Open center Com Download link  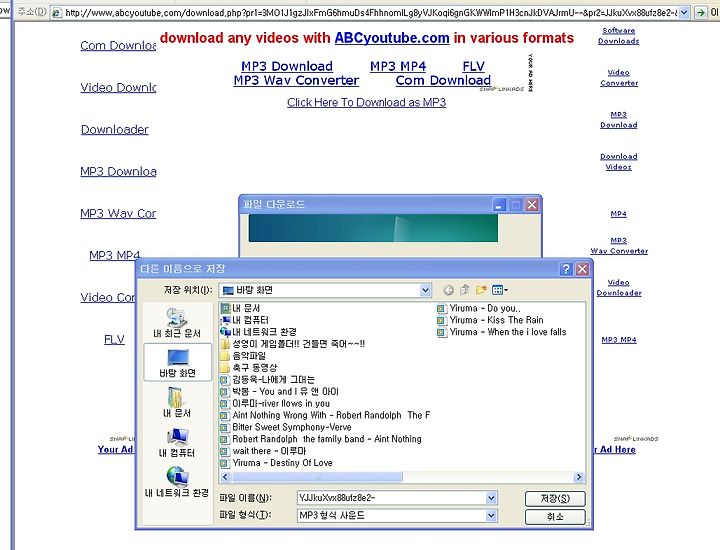(443, 80)
